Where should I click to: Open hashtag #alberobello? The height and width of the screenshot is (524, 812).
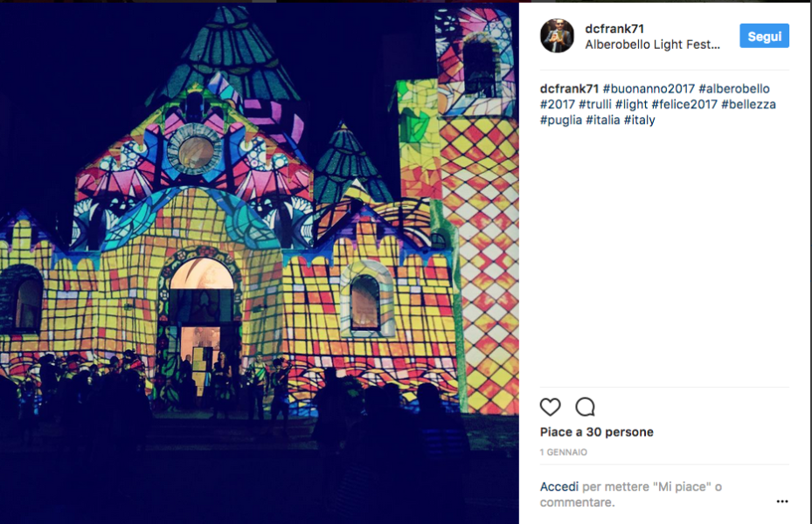click(734, 88)
